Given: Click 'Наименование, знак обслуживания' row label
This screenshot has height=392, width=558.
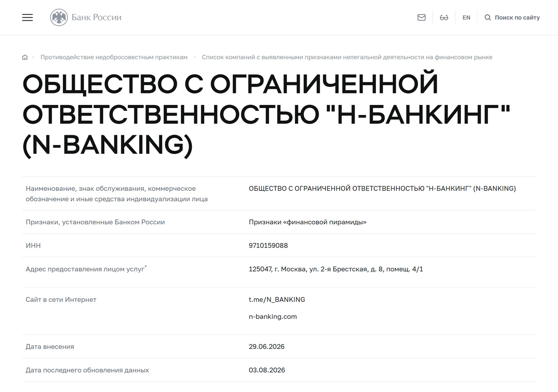Looking at the screenshot, I should (x=116, y=194).
